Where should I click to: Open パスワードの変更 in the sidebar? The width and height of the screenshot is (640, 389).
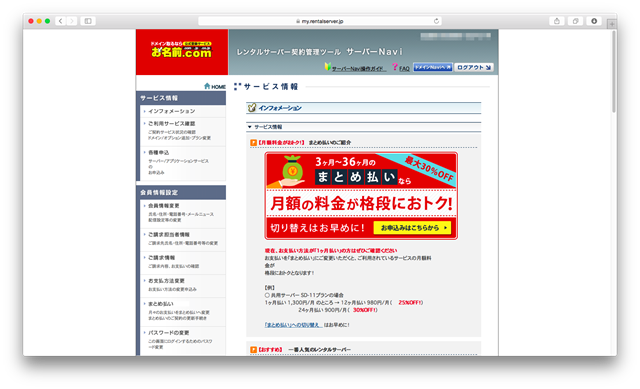(168, 333)
